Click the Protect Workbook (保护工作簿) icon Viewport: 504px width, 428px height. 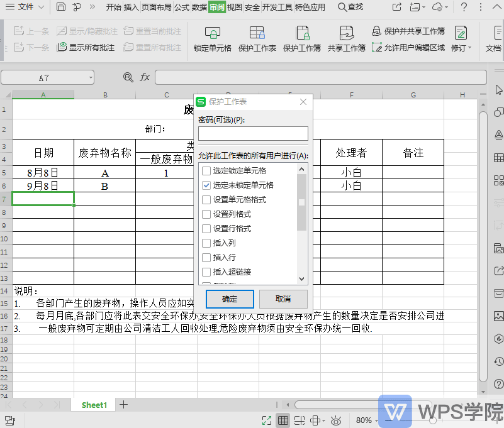(302, 33)
